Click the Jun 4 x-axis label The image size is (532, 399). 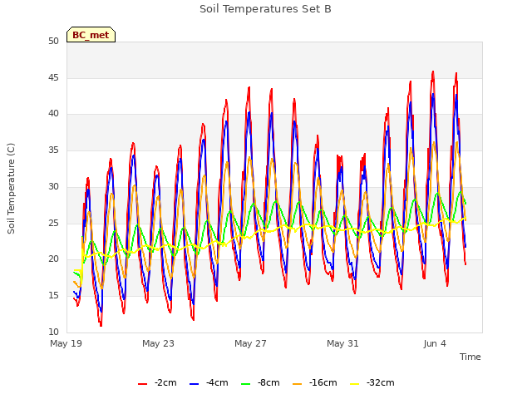(x=435, y=343)
